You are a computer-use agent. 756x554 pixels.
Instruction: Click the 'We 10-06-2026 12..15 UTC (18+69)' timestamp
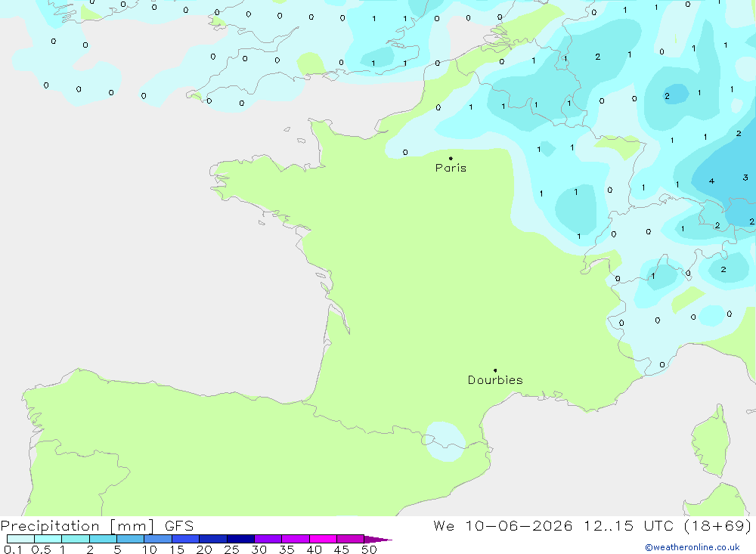point(592,525)
